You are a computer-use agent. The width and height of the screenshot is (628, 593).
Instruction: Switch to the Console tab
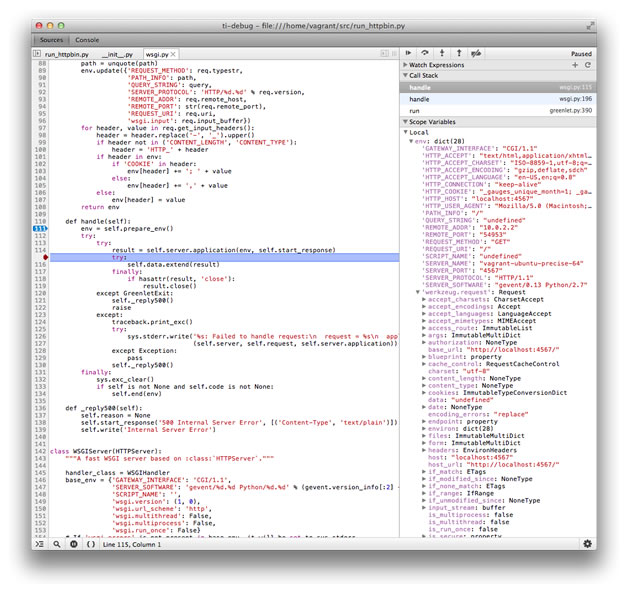pyautogui.click(x=88, y=39)
